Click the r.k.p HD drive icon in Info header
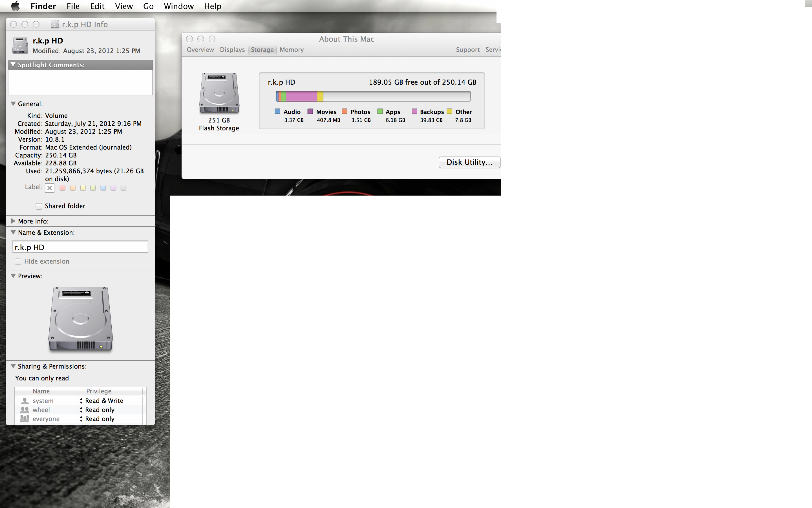This screenshot has width=812, height=508. click(20, 45)
